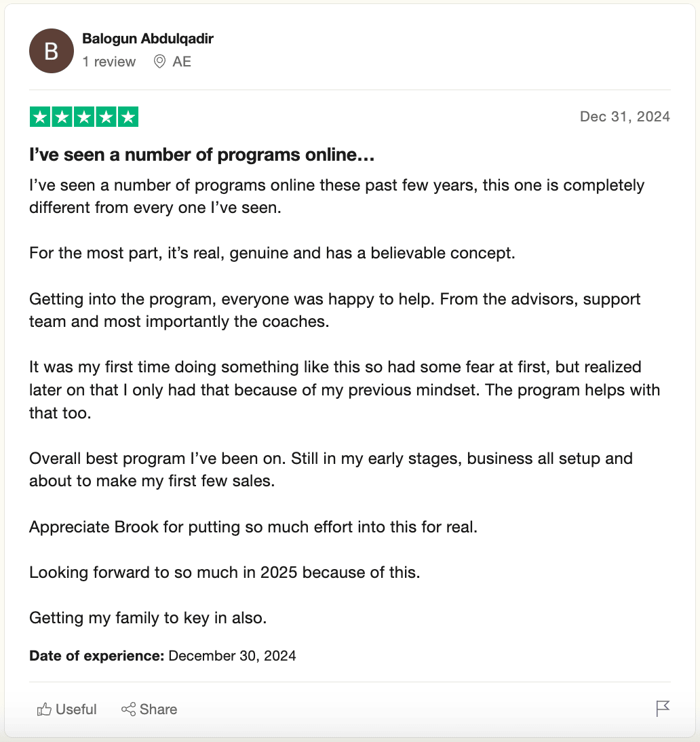Click the AE country label

[182, 62]
